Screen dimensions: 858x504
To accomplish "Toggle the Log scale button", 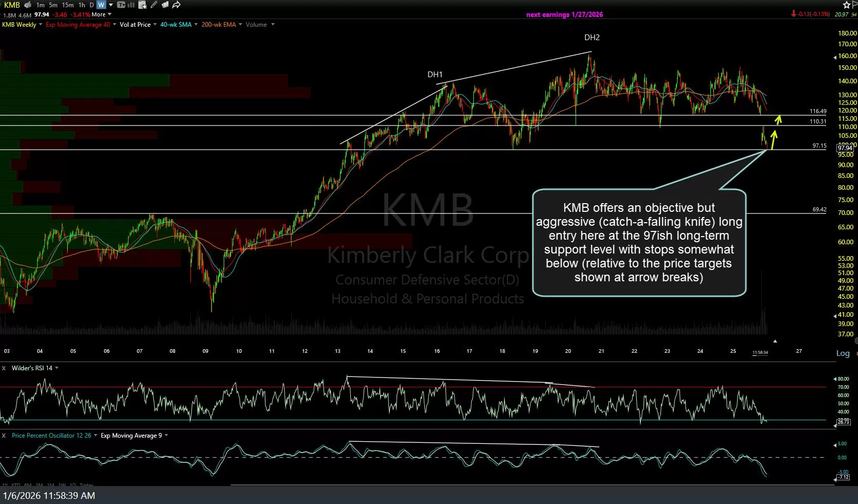I will point(843,353).
